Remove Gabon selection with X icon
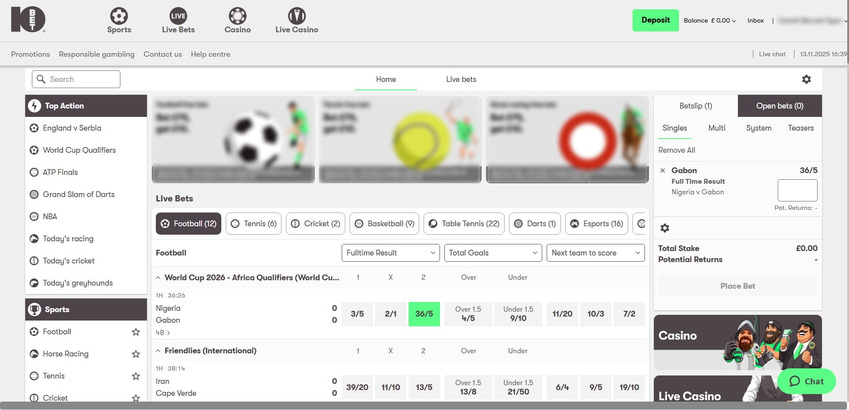The height and width of the screenshot is (410, 849). pos(663,171)
